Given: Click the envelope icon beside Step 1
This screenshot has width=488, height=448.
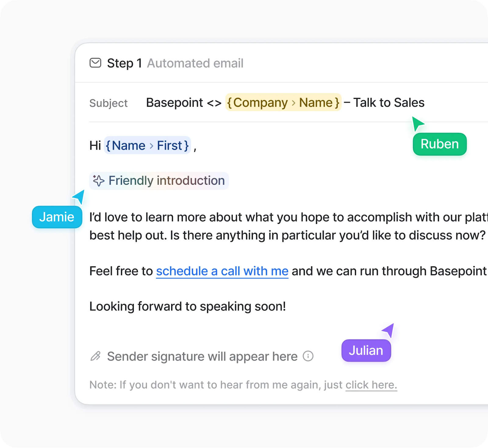Looking at the screenshot, I should click(95, 63).
